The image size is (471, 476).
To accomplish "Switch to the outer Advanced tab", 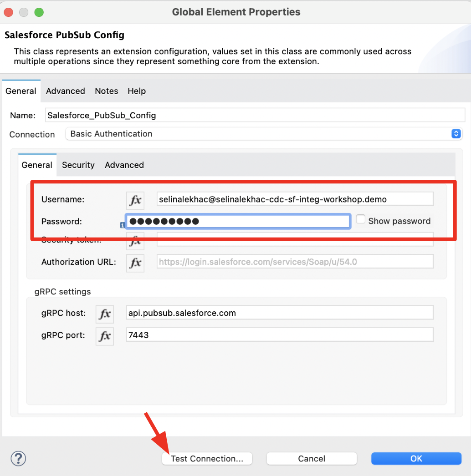I will coord(66,91).
